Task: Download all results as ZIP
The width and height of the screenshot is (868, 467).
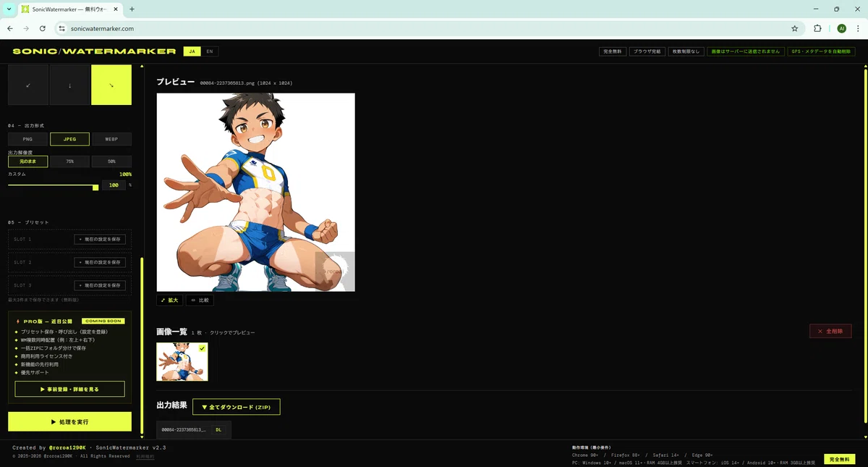Action: click(x=236, y=407)
